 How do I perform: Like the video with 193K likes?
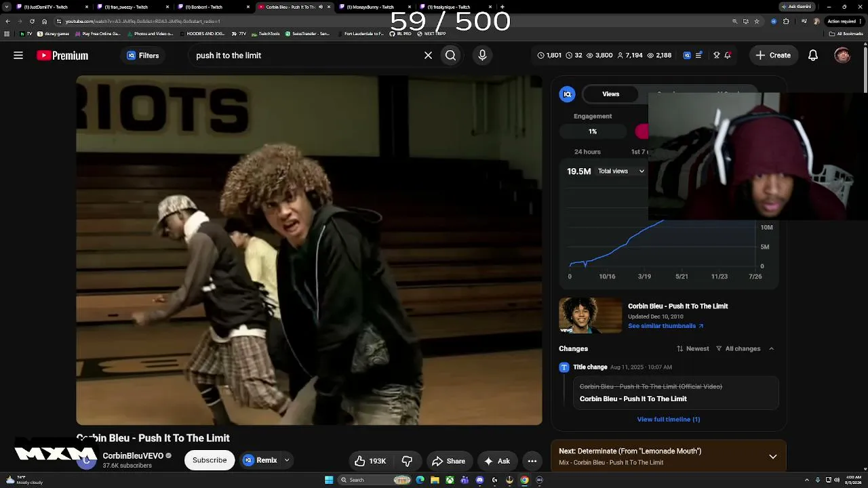point(370,461)
